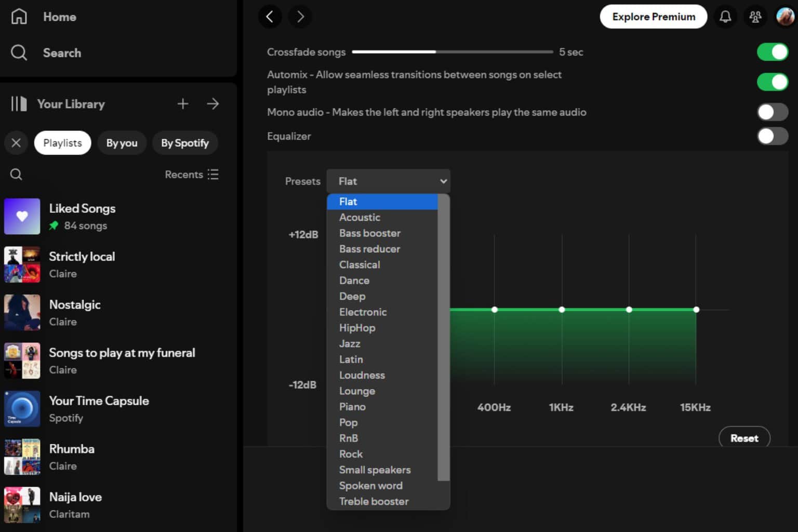The image size is (798, 532).
Task: Click the Home label in sidebar
Action: pos(60,17)
